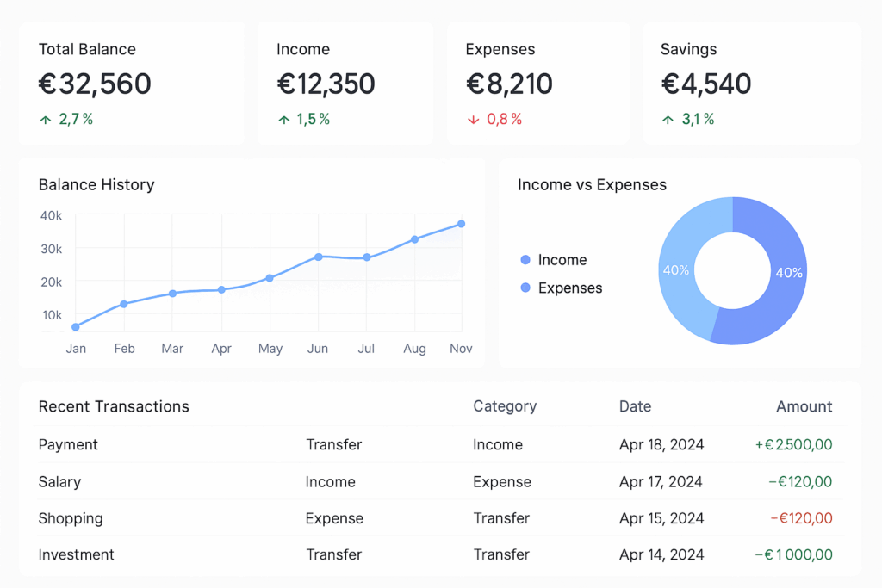Click the red down arrow in Expenses card
882x588 pixels.
click(x=473, y=120)
